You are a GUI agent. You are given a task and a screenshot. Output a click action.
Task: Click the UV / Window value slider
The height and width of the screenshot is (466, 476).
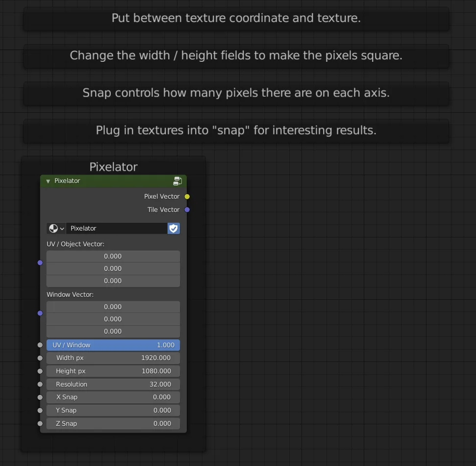(113, 345)
